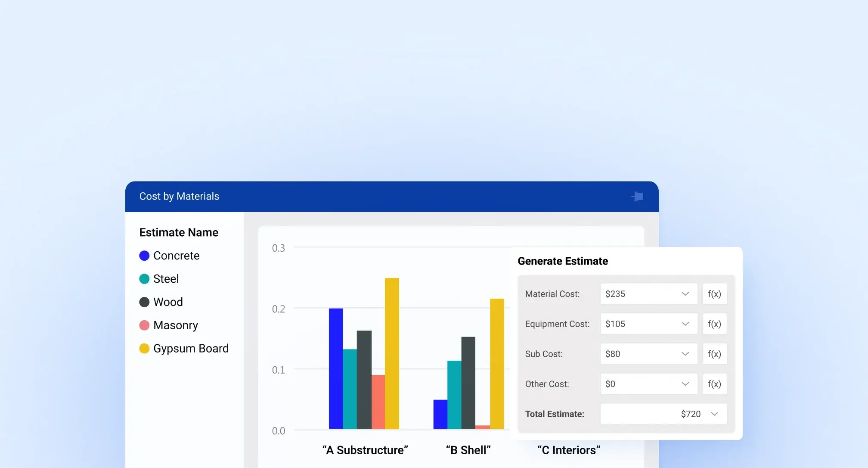This screenshot has width=868, height=468.
Task: Click f(x) button for Other Cost
Action: tap(714, 384)
